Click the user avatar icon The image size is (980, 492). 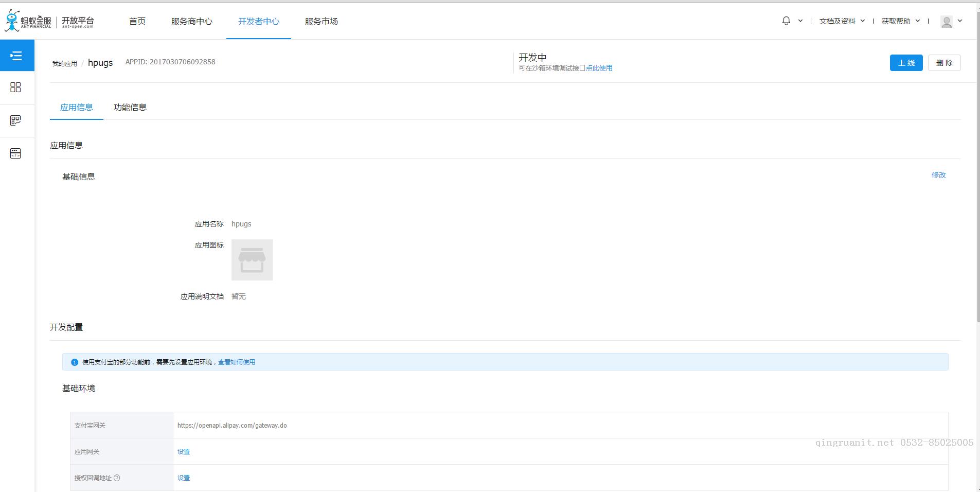(947, 22)
